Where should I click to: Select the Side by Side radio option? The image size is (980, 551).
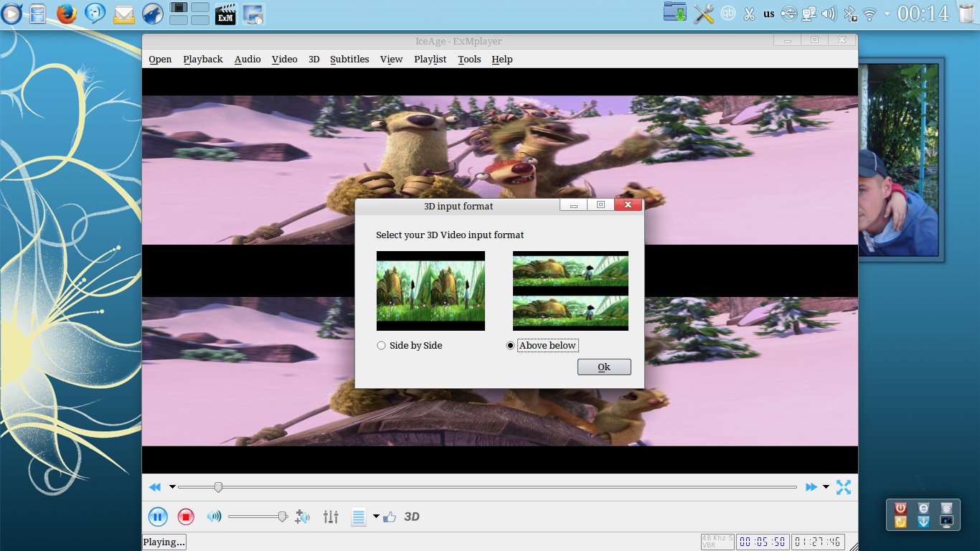381,346
